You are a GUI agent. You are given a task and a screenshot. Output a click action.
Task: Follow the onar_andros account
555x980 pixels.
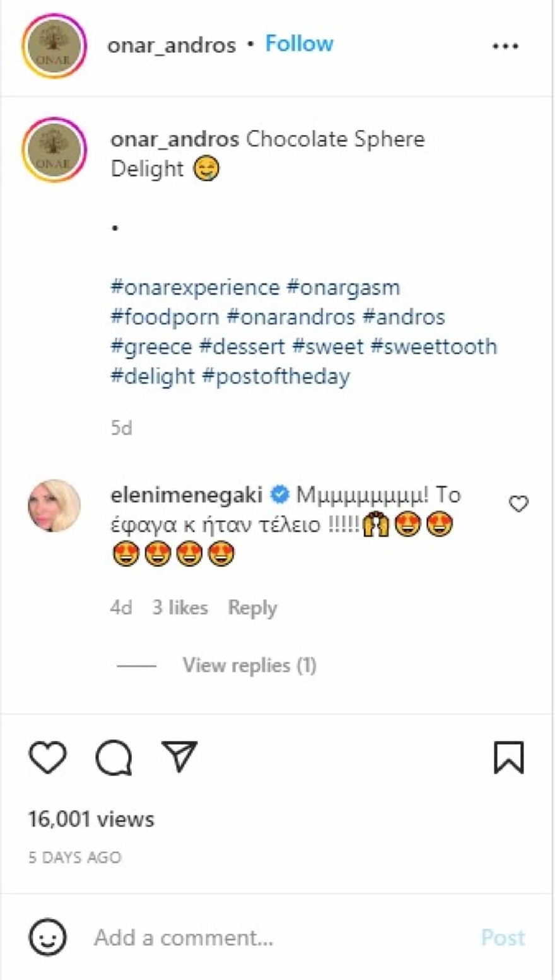point(299,44)
